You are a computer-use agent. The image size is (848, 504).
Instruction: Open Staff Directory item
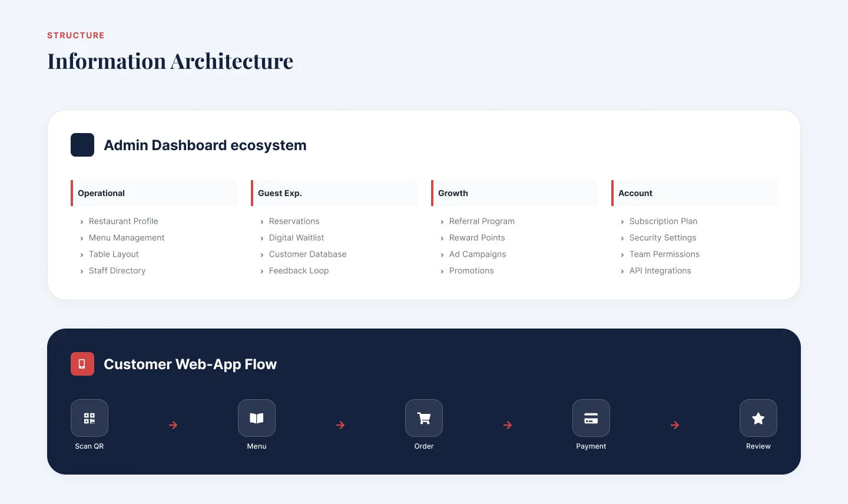(x=117, y=271)
